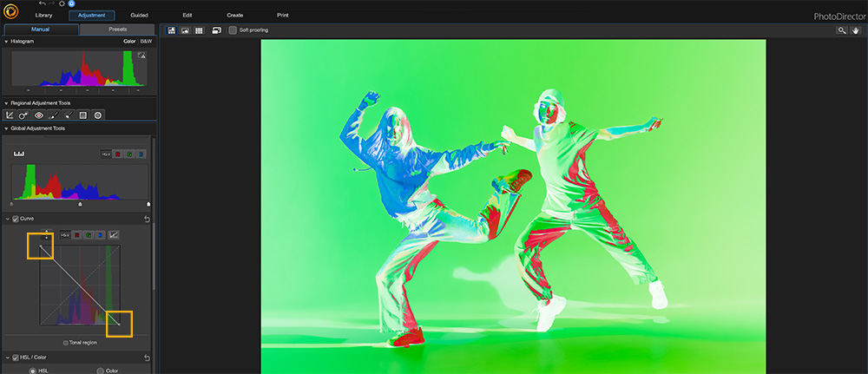
Task: Enable the Soft proofing checkbox
Action: (x=233, y=30)
